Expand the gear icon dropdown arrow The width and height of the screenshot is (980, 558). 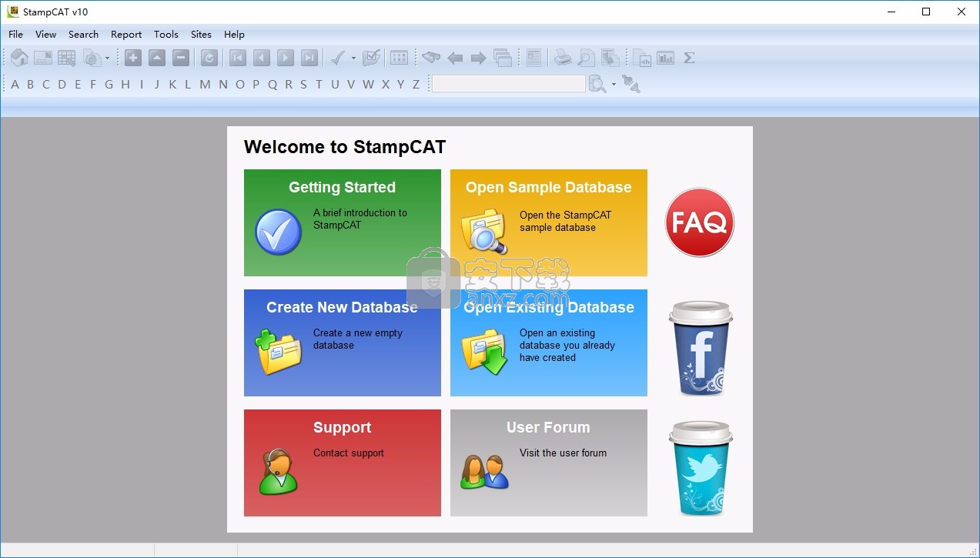[107, 58]
